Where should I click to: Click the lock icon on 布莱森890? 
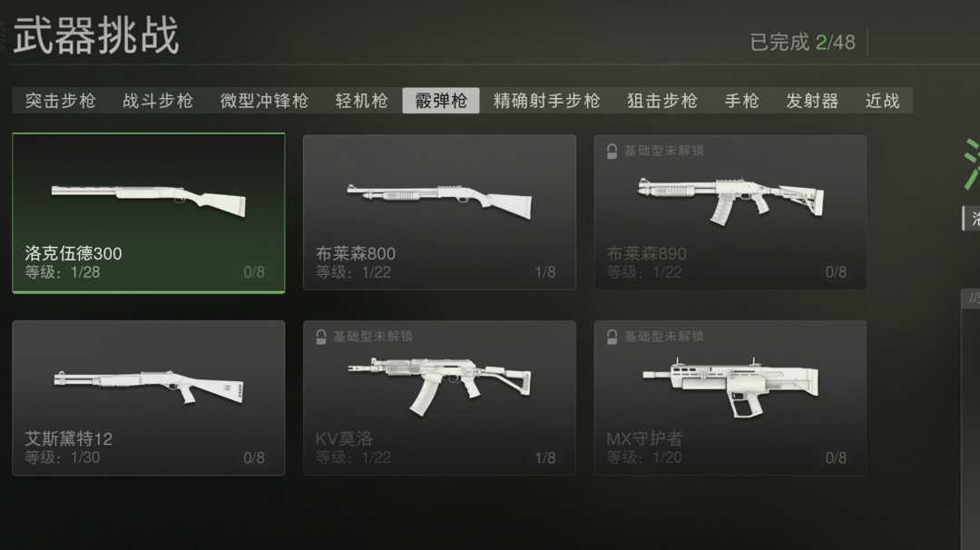[x=612, y=151]
